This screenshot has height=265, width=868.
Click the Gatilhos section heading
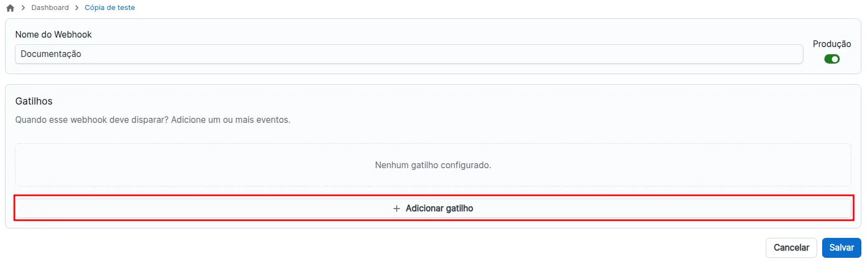(34, 101)
